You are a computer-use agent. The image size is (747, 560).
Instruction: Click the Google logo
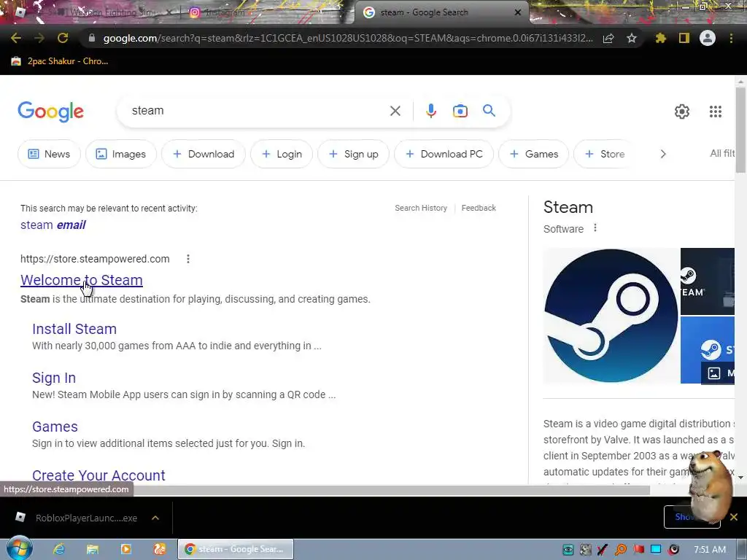click(50, 112)
